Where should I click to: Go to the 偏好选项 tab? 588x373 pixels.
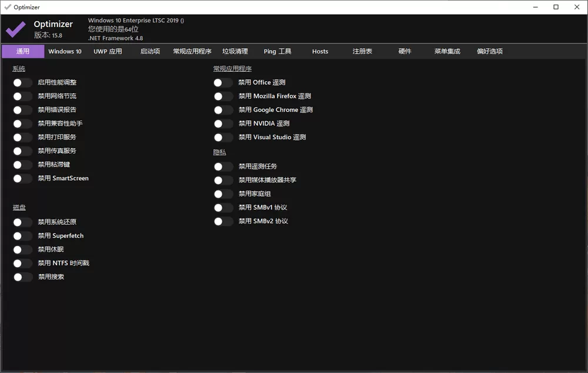click(x=489, y=51)
